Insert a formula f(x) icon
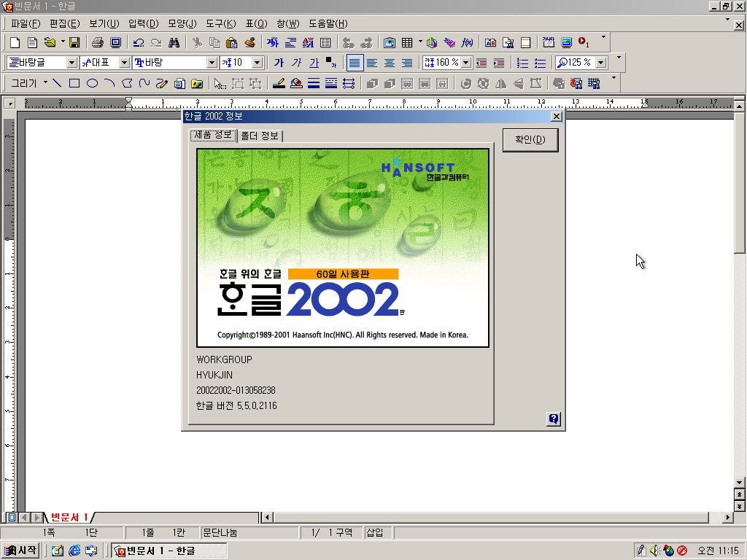The width and height of the screenshot is (747, 560). click(467, 43)
